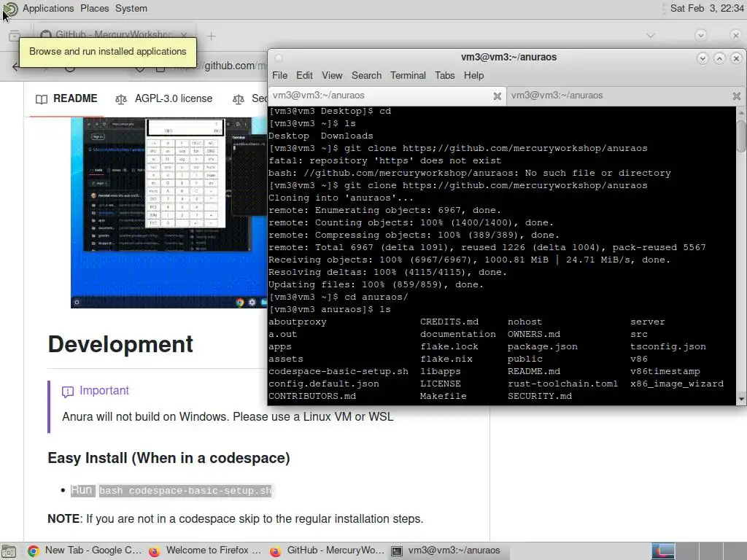747x560 pixels.
Task: Click the MATE logo icon in top panel
Action: pos(10,9)
